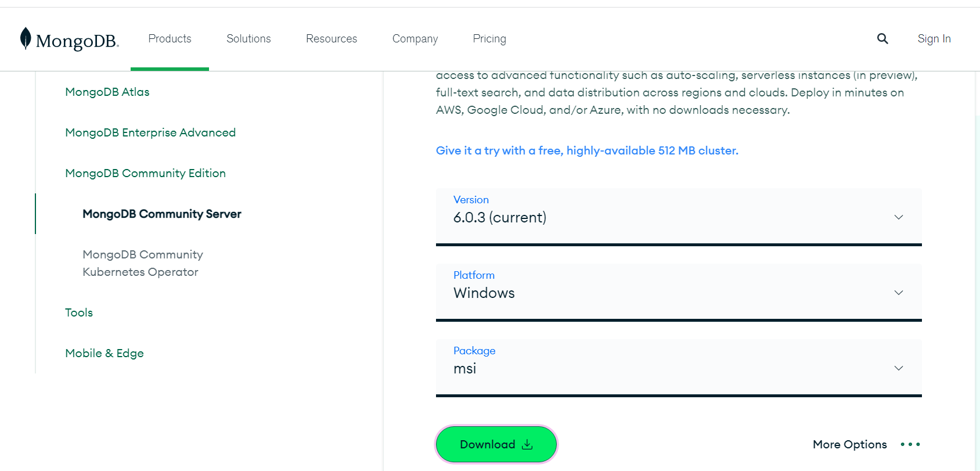
Task: Open the Platform dropdown showing Windows
Action: pos(679,292)
